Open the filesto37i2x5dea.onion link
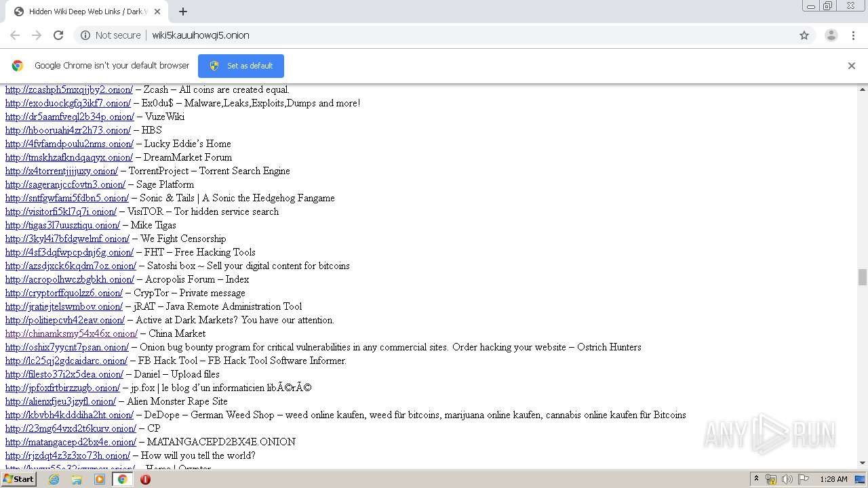The width and height of the screenshot is (868, 488). (64, 374)
